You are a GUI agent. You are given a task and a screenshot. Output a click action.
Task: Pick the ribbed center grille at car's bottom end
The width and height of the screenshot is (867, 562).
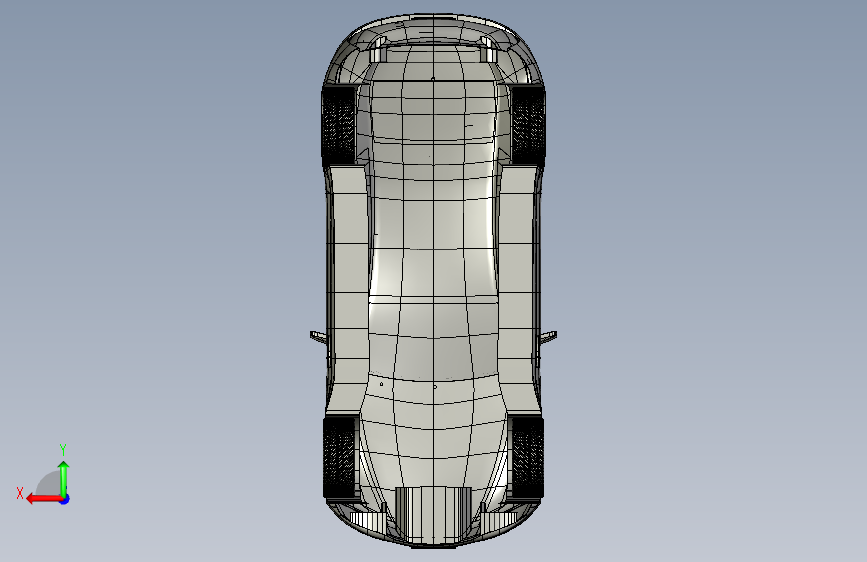433,514
